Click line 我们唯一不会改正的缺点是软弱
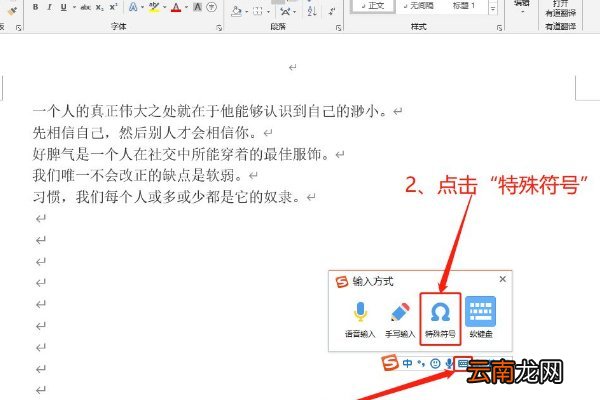 coord(137,176)
